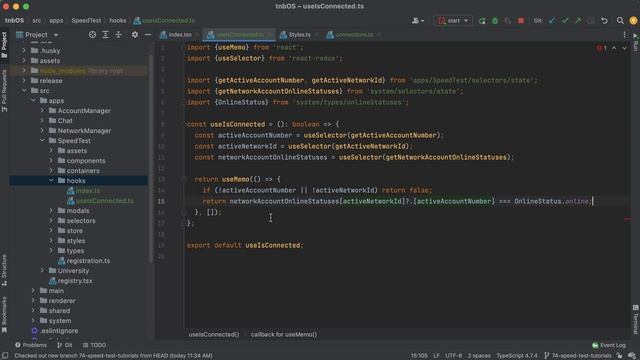
Task: Click the Pull Requests side tab
Action: pyautogui.click(x=4, y=91)
